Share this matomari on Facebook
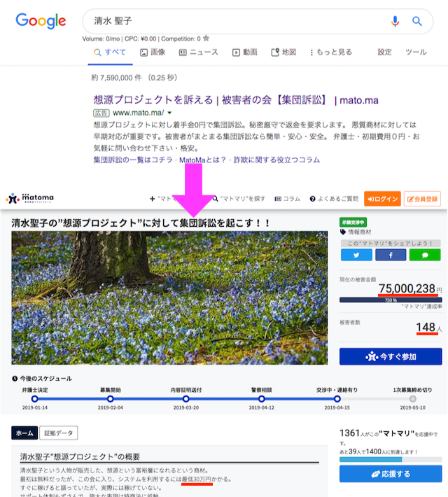 tap(391, 255)
